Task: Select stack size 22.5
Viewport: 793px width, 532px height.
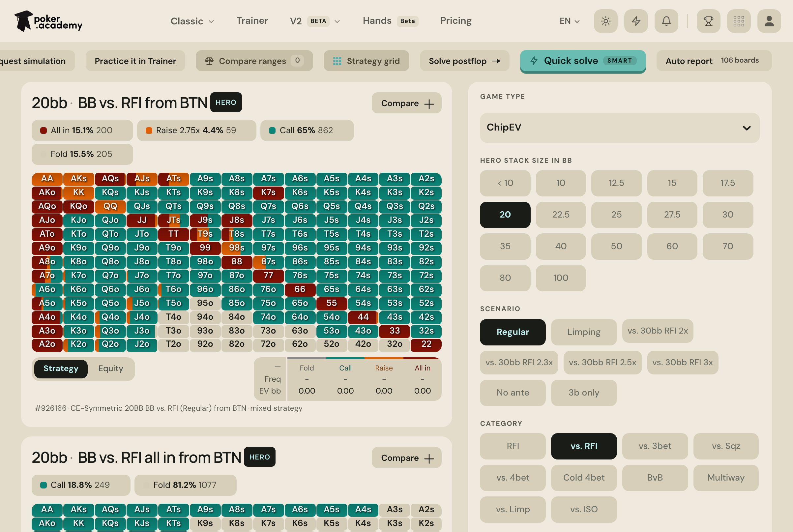Action: pos(561,215)
